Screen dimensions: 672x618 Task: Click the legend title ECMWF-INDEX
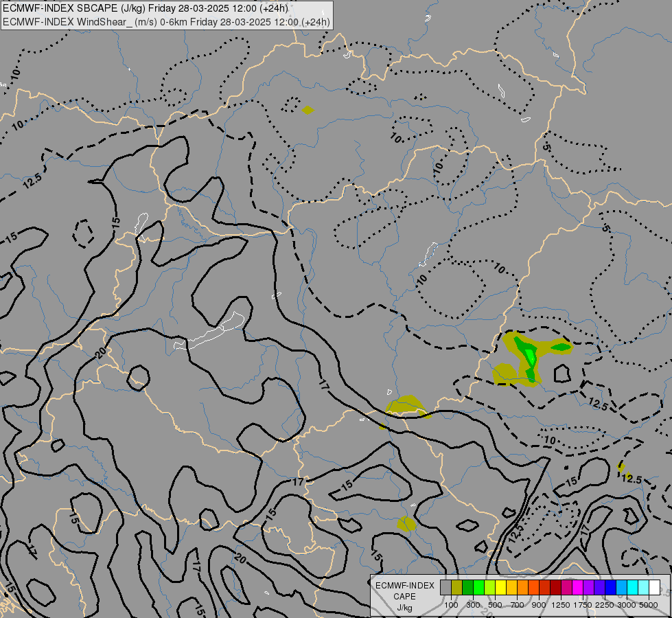click(x=405, y=586)
